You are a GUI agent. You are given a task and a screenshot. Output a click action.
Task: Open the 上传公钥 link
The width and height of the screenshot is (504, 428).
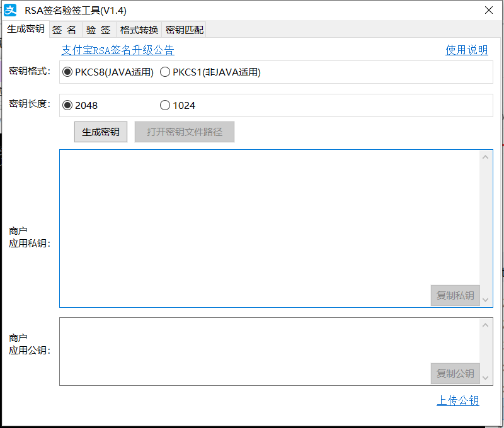pos(458,400)
